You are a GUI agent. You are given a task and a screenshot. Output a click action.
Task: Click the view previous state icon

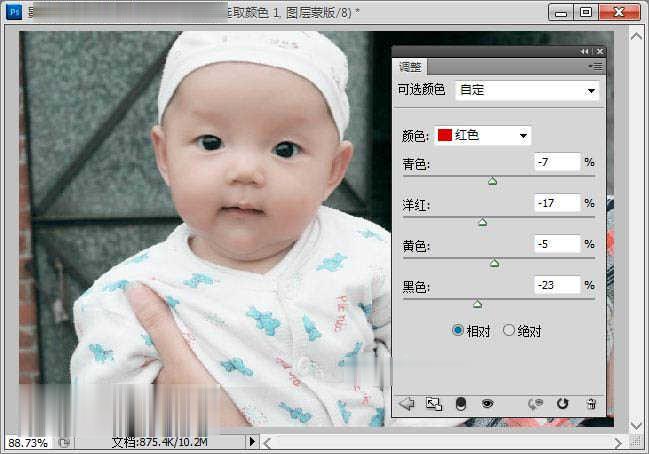pos(535,404)
